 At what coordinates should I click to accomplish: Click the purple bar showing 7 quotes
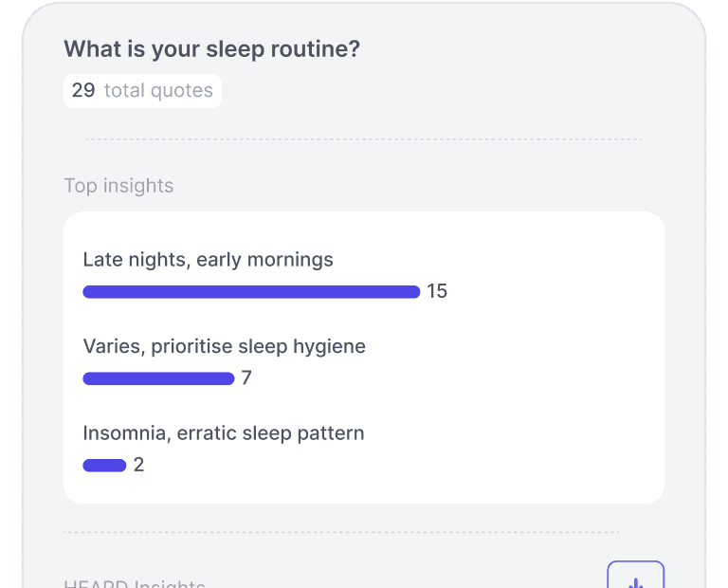pos(158,378)
